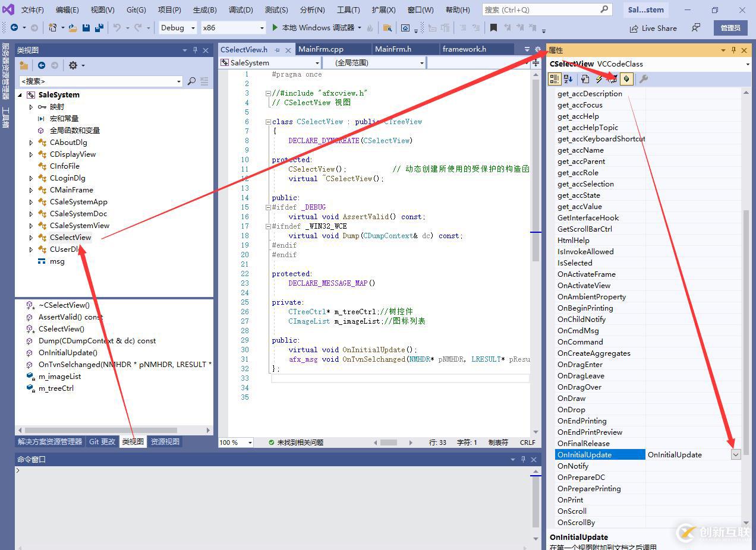The height and width of the screenshot is (550, 756).
Task: Collapse the class CSelectView code block
Action: 268,122
